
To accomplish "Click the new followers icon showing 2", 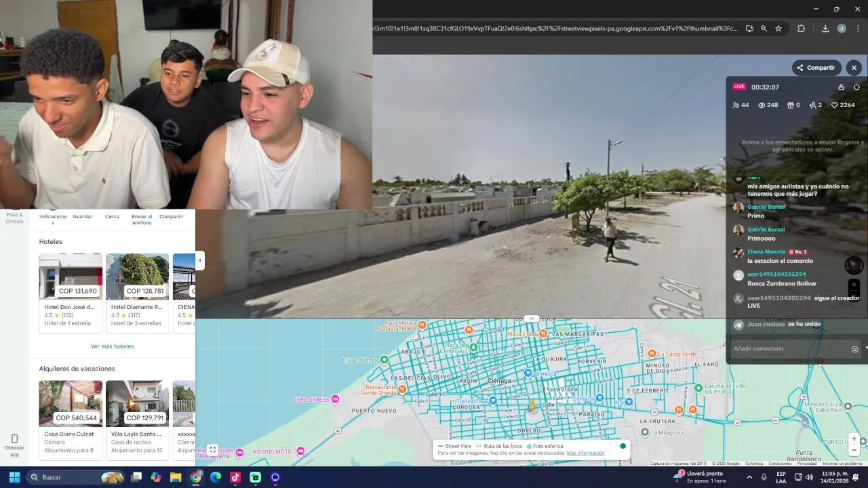I will [812, 105].
